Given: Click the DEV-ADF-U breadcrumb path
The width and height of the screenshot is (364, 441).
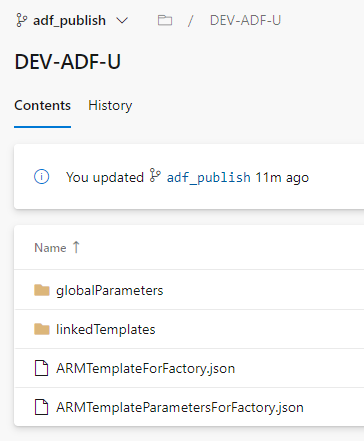Looking at the screenshot, I should pyautogui.click(x=245, y=20).
